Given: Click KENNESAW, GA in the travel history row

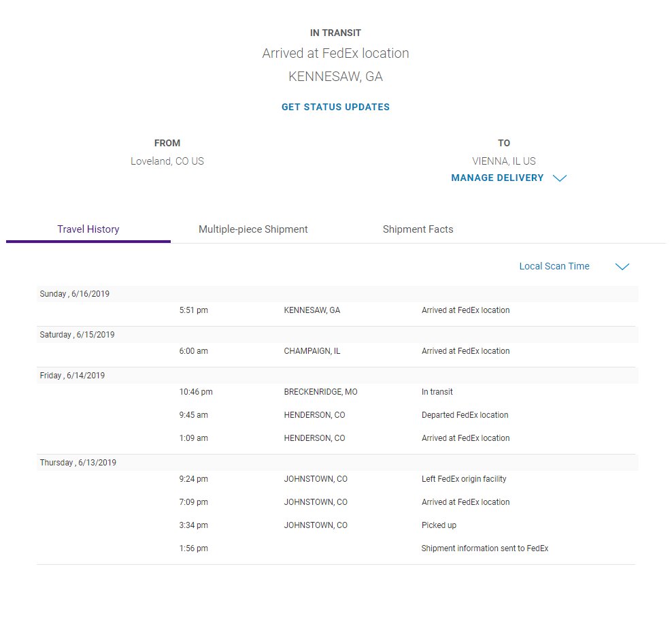Looking at the screenshot, I should 312,310.
